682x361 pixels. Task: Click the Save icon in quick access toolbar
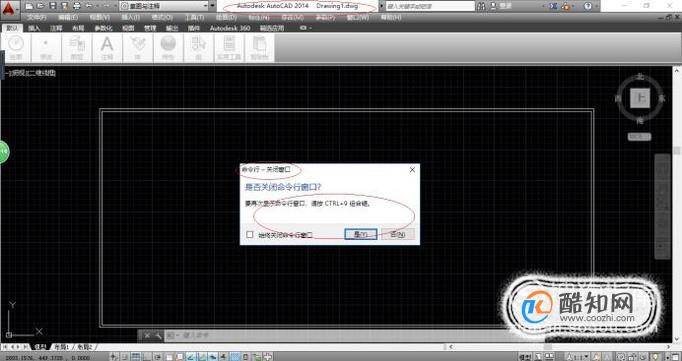(x=52, y=6)
